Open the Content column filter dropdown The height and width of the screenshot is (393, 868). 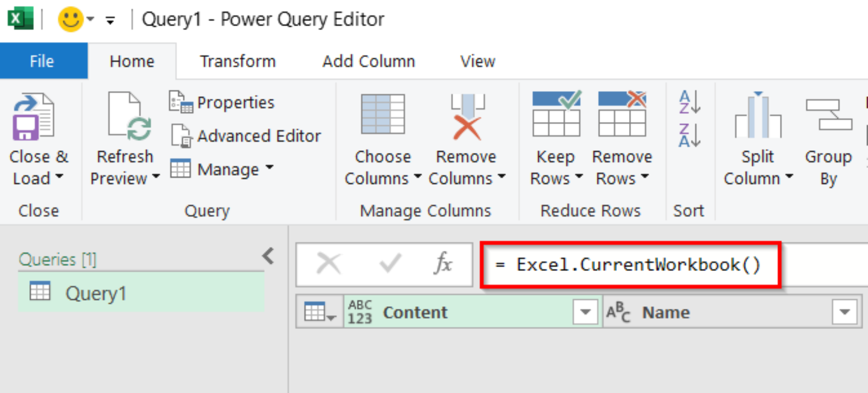click(x=585, y=312)
